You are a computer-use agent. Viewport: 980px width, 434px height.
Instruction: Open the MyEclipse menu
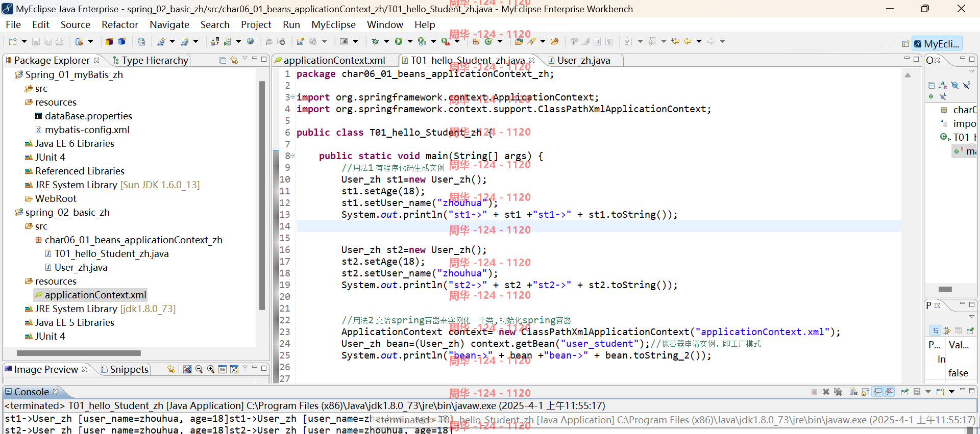333,24
